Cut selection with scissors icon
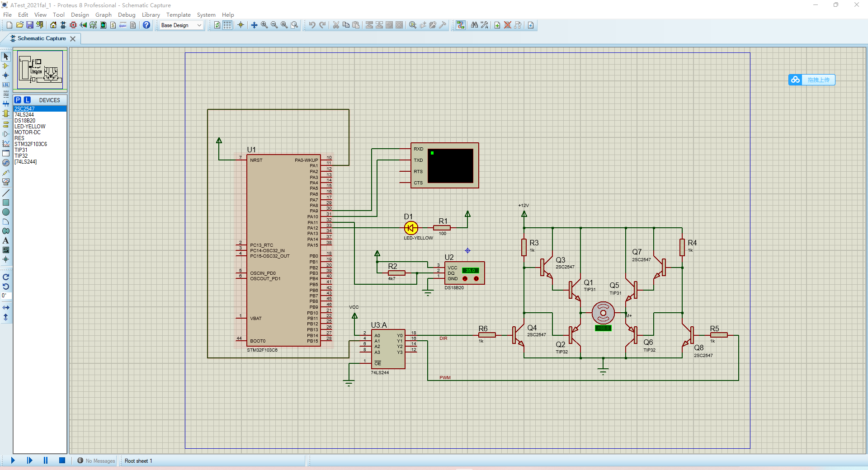Screen dimensions: 868x470 (336, 25)
